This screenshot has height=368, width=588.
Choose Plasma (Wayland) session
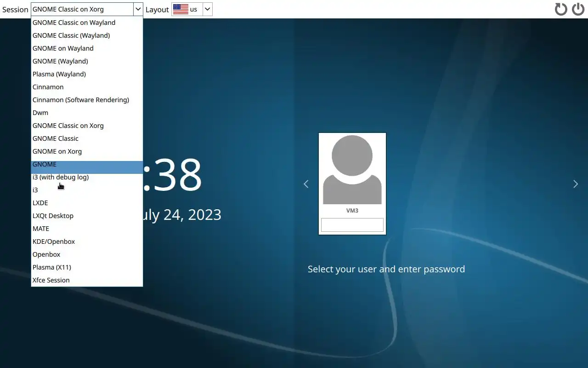pos(87,74)
